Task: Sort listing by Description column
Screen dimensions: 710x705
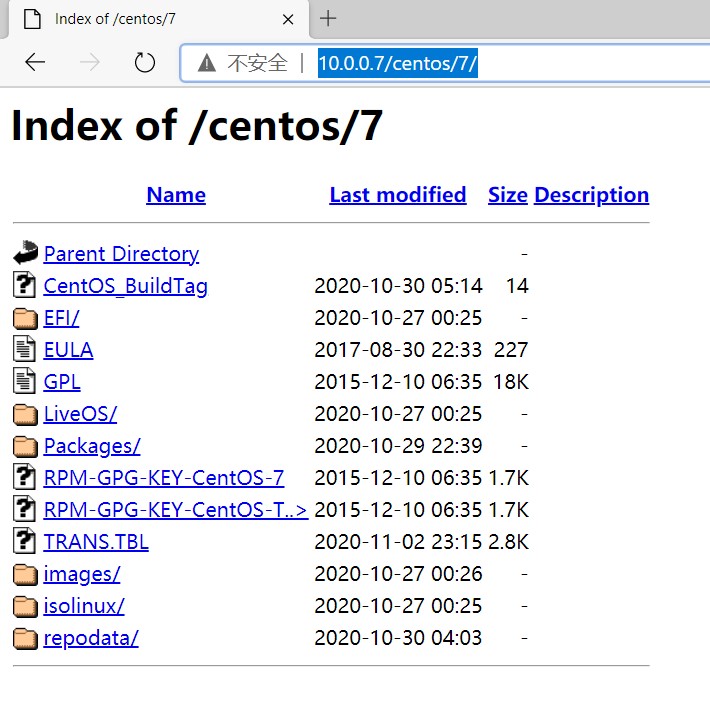Action: (x=591, y=195)
